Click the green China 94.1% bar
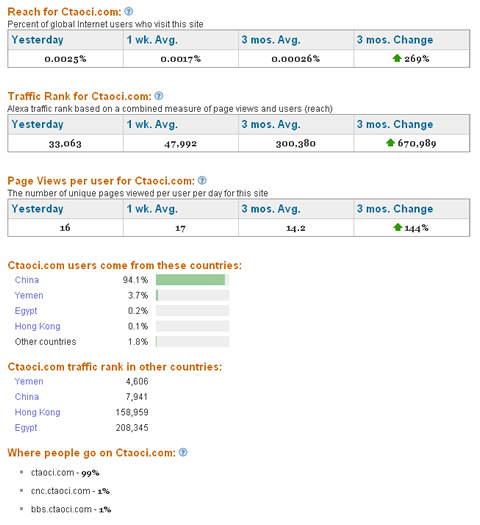 coord(190,280)
